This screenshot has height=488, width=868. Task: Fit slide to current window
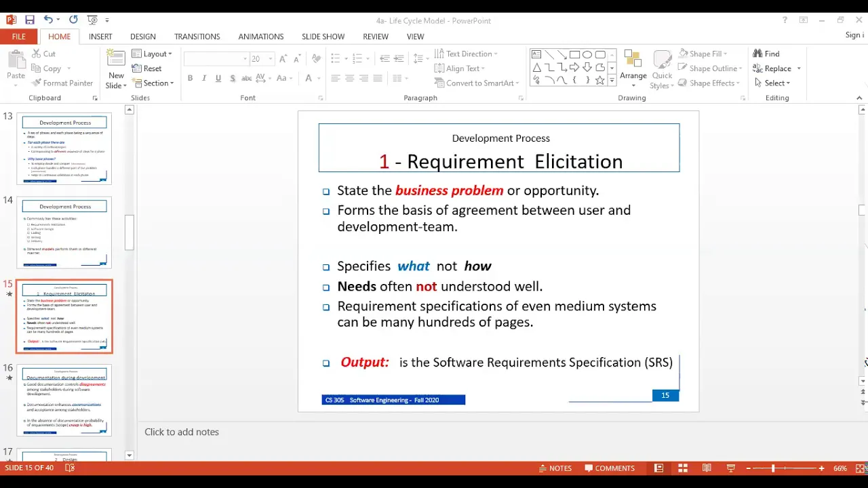click(861, 468)
